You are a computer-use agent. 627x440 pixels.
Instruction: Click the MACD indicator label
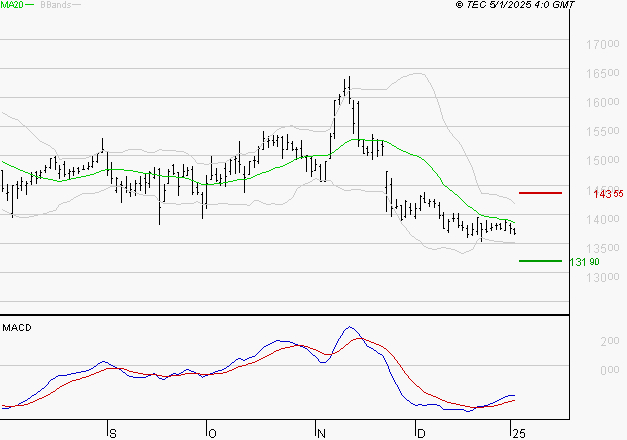(17, 328)
